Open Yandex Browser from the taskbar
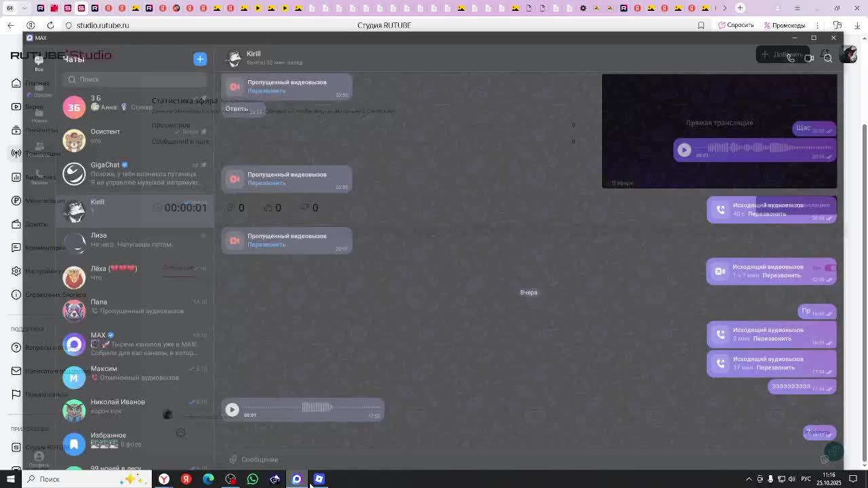Viewport: 868px width, 488px height. tap(163, 479)
